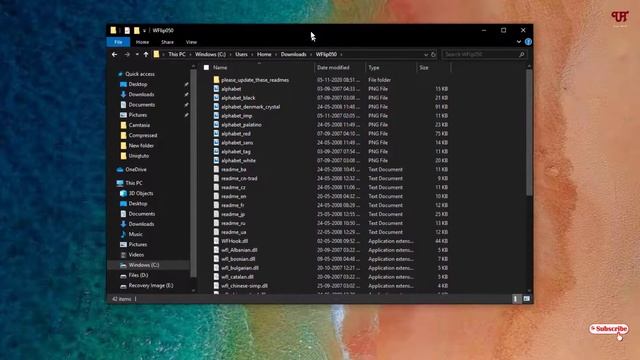Select Windows (C:) in navigation pane
This screenshot has height=360, width=640.
(144, 265)
